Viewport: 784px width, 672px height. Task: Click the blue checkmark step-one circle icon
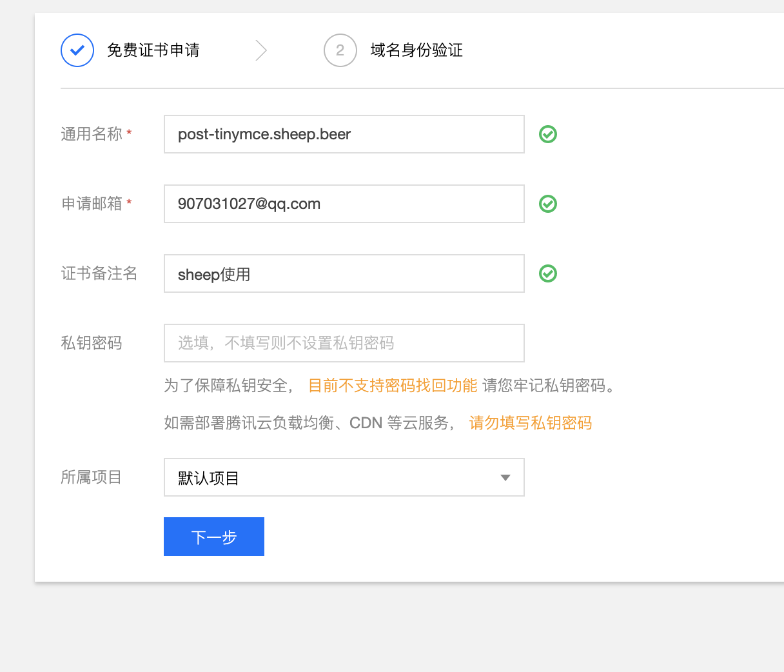[77, 50]
